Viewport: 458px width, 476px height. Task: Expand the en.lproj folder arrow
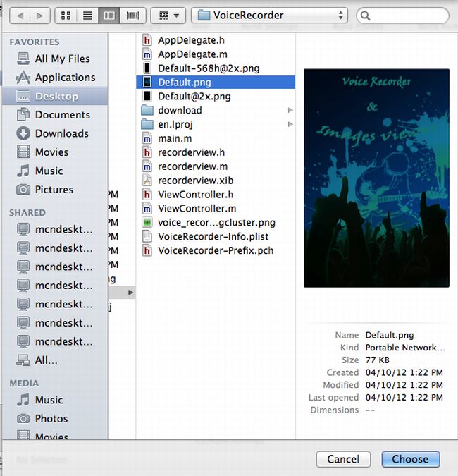(x=290, y=124)
